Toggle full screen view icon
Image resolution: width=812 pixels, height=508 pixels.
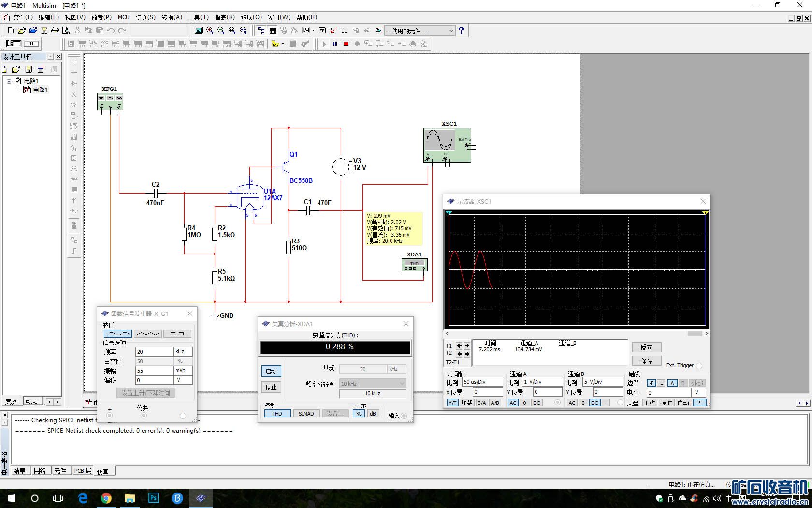pyautogui.click(x=199, y=30)
